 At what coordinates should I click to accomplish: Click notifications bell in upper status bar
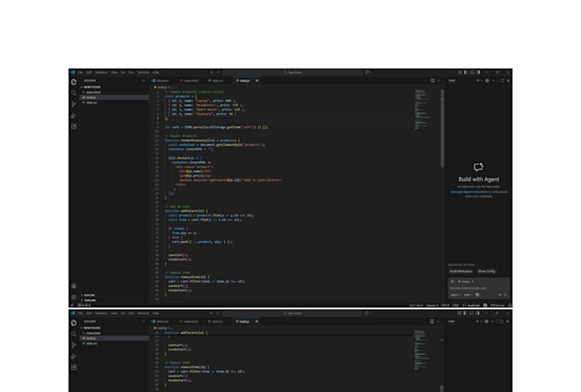[x=510, y=305]
